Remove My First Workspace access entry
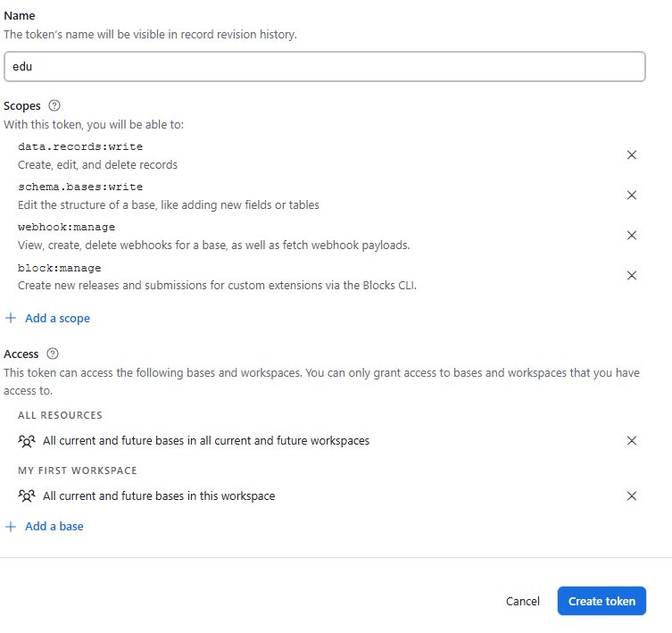 tap(631, 496)
